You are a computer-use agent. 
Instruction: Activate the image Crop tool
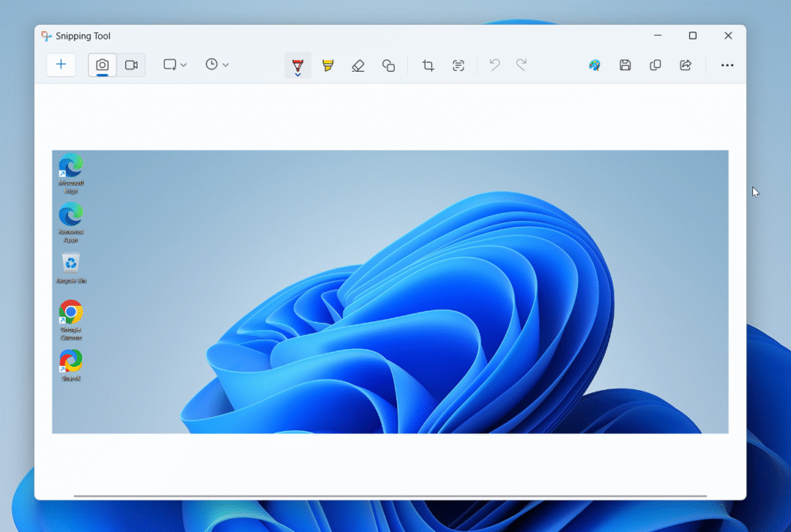[428, 66]
